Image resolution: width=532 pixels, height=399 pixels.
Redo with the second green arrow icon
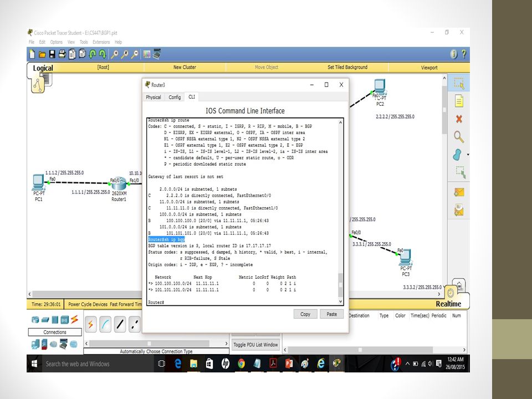point(102,54)
